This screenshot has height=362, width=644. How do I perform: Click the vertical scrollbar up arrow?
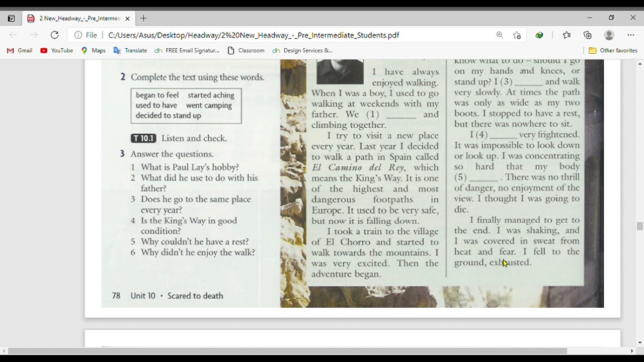[x=640, y=64]
